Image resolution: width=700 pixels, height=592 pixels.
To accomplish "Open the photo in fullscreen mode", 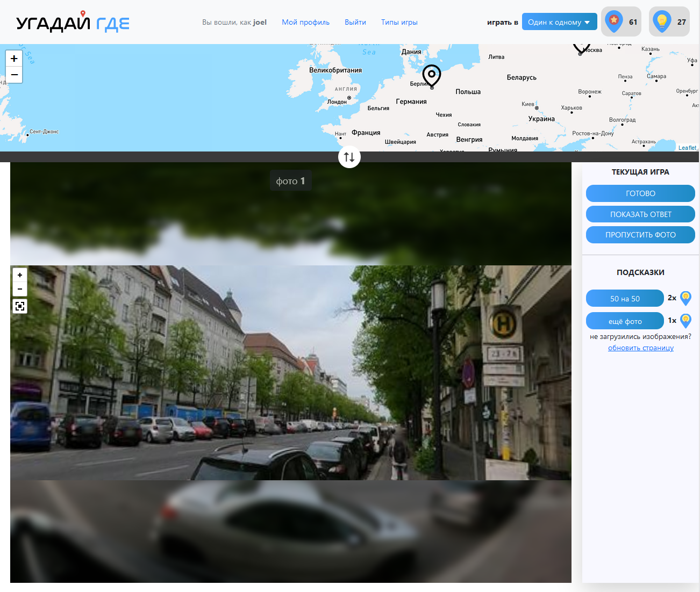I will click(x=20, y=306).
